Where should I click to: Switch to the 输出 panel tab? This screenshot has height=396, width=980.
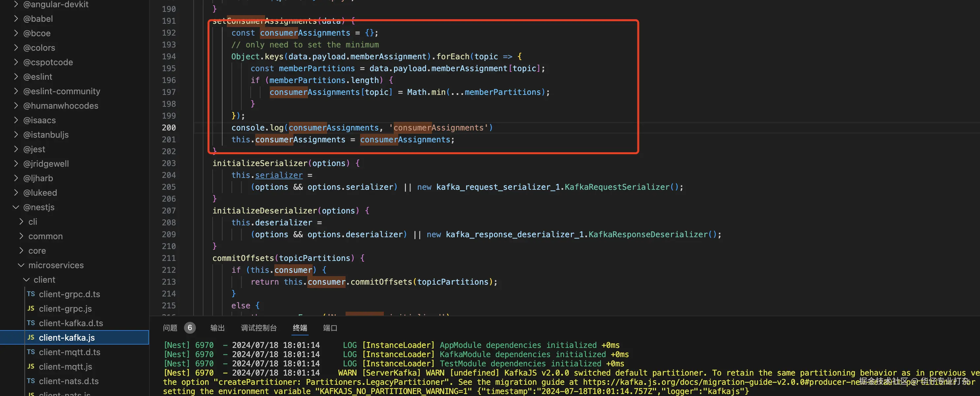tap(217, 327)
